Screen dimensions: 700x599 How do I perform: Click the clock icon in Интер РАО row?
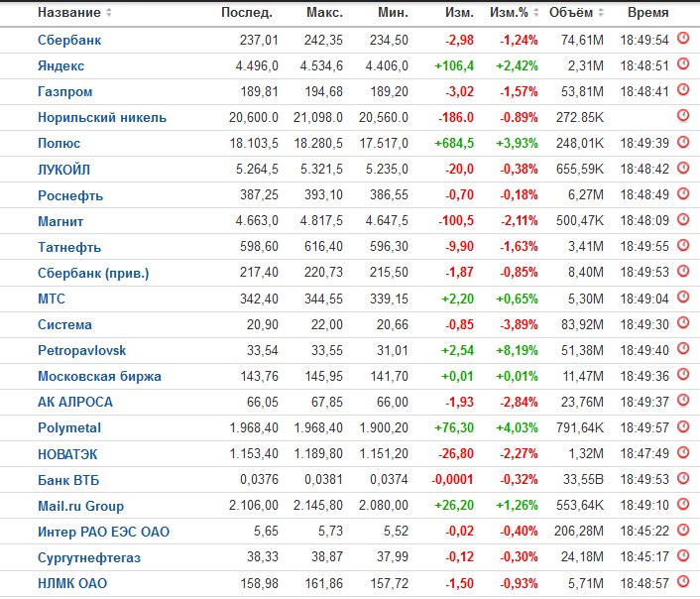click(x=683, y=530)
